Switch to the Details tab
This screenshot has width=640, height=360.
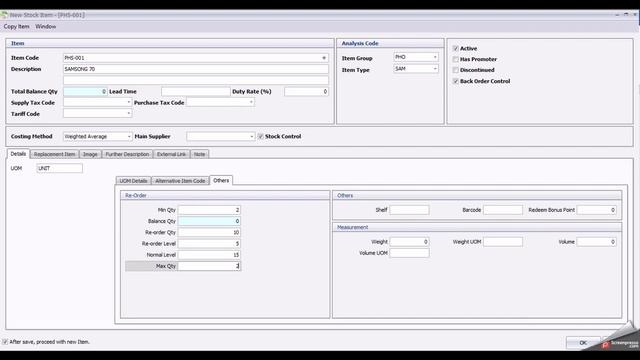point(18,154)
